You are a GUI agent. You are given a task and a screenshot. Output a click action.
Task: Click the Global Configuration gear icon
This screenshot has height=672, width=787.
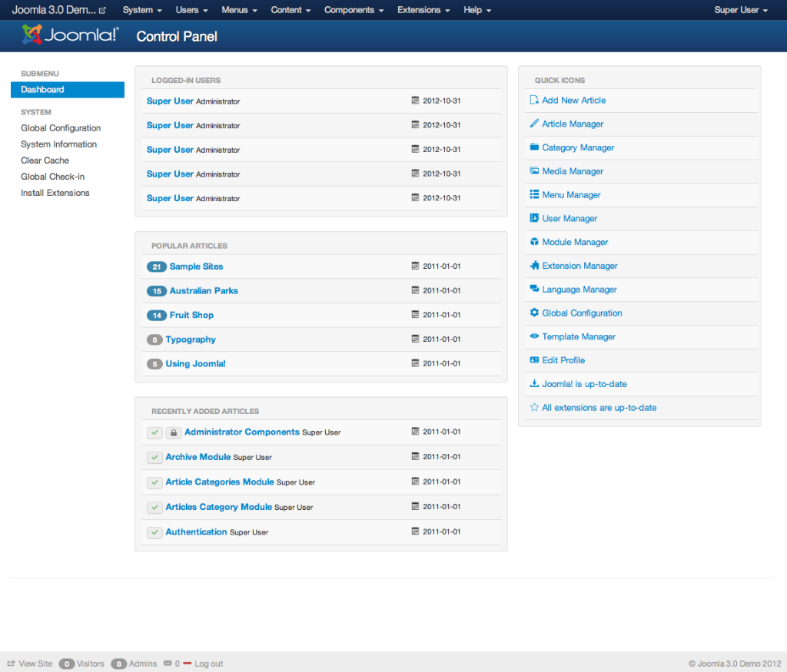click(x=534, y=313)
